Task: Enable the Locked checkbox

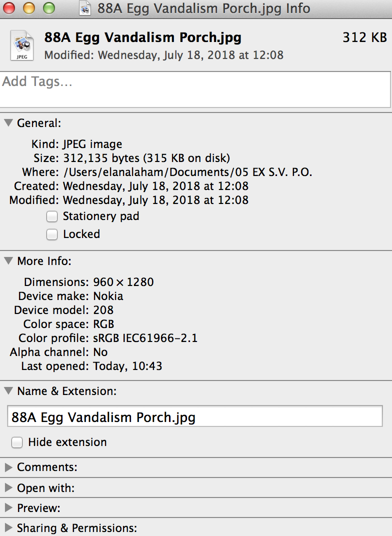Action: (x=52, y=234)
